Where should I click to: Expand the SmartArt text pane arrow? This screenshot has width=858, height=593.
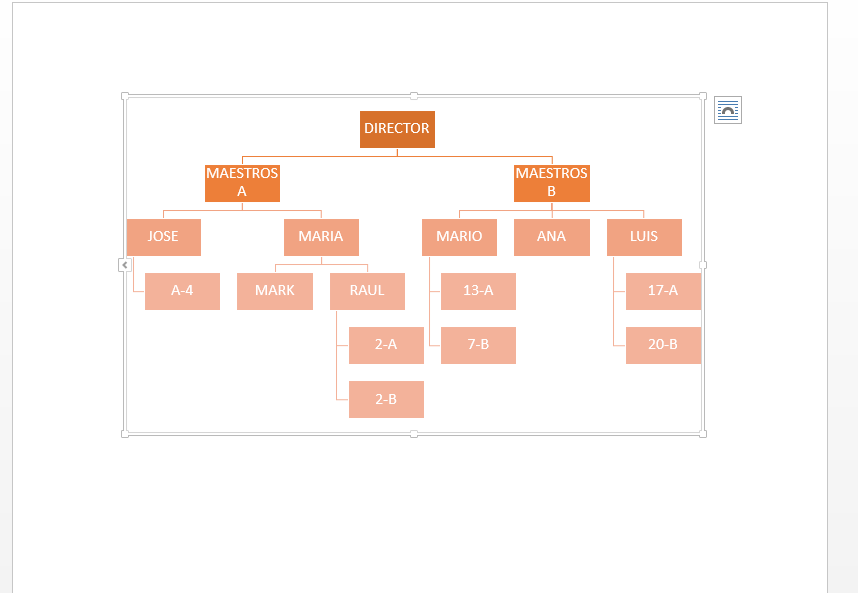(x=125, y=265)
